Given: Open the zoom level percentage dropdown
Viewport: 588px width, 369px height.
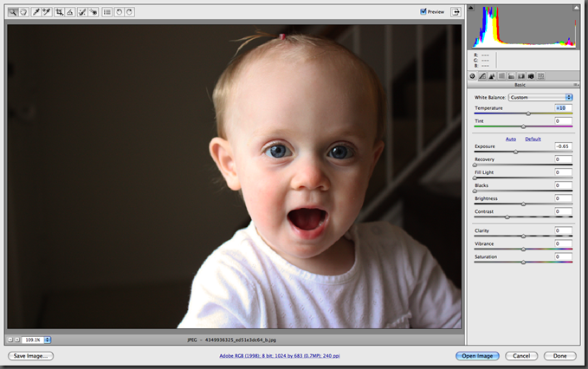Looking at the screenshot, I should point(48,340).
